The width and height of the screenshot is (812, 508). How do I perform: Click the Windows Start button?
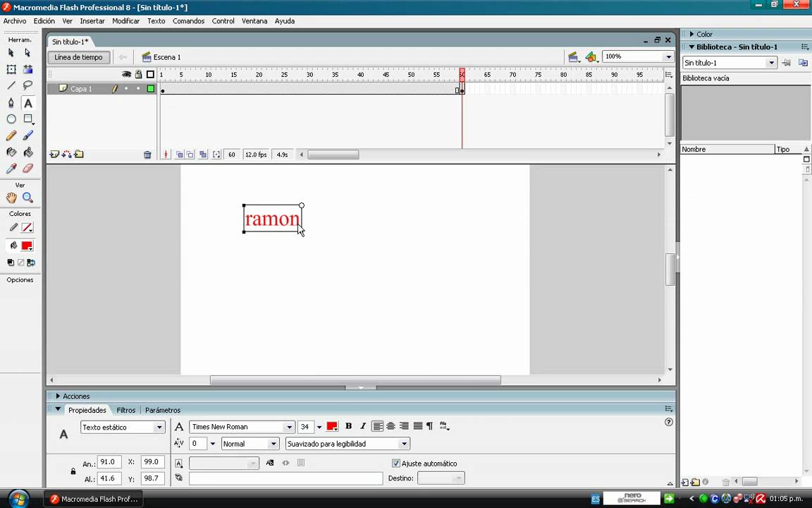(x=18, y=499)
